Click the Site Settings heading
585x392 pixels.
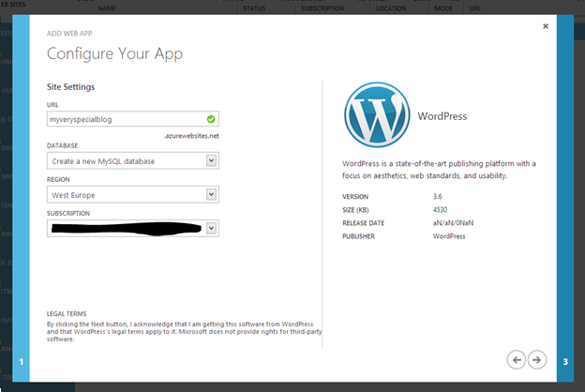[x=70, y=87]
